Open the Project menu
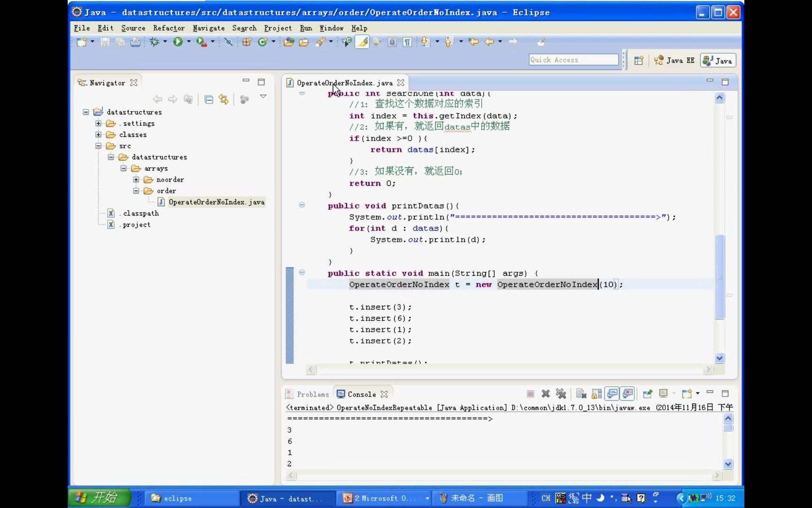This screenshot has width=812, height=508. point(278,28)
